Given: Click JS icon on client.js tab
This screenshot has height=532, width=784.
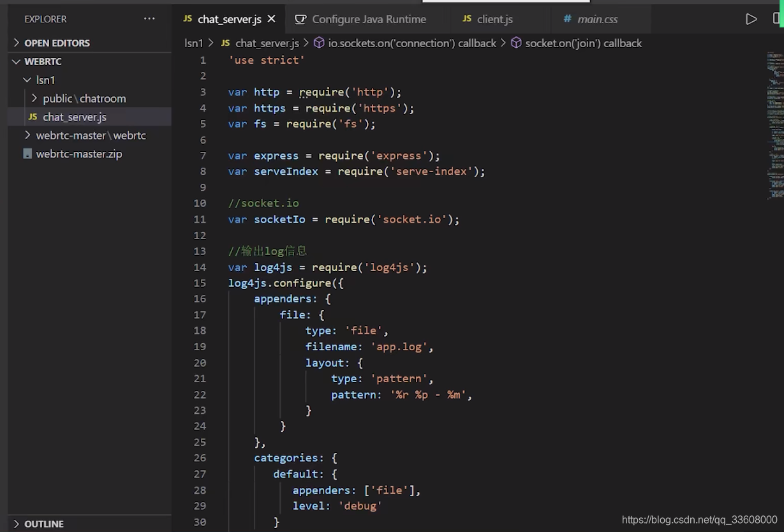Looking at the screenshot, I should coord(467,19).
